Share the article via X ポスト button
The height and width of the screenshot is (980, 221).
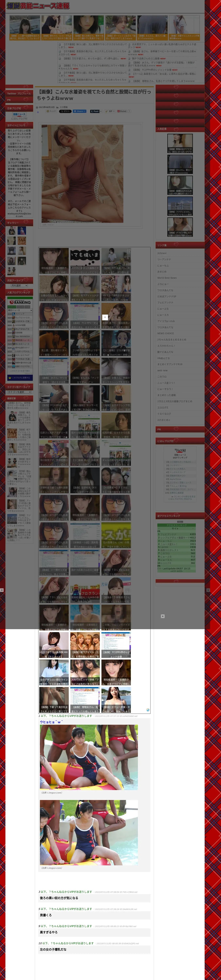coord(65,111)
